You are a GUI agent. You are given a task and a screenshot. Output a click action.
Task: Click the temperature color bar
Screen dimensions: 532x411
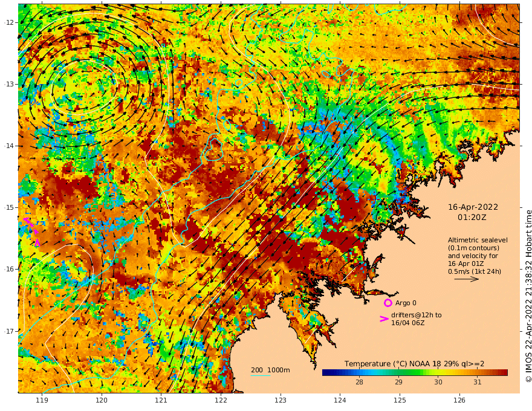coord(415,372)
